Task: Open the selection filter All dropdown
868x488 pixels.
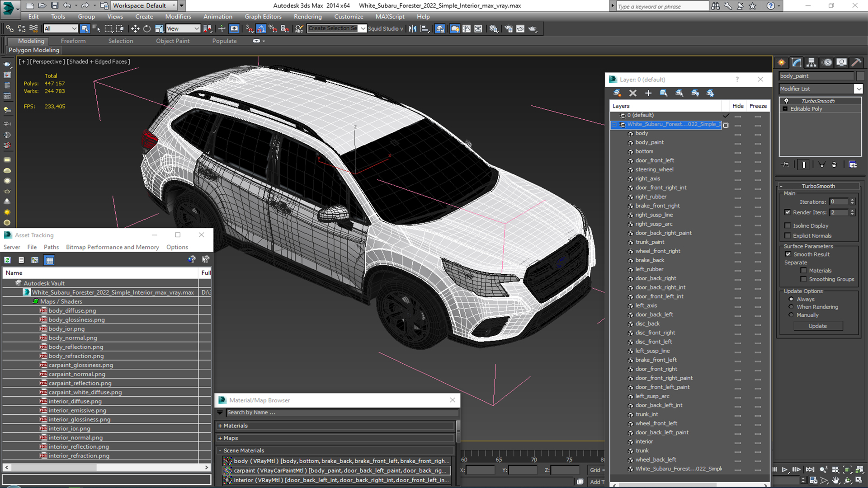Action: [x=74, y=28]
